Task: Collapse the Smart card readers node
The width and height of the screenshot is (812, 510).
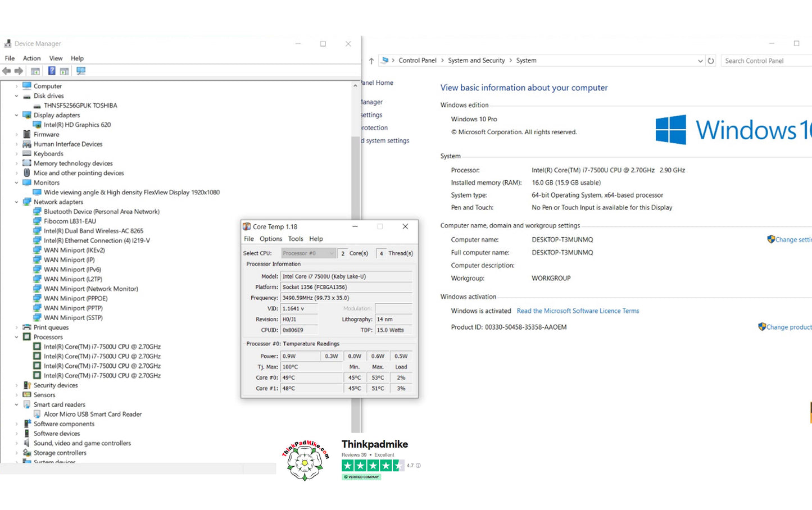Action: coord(16,404)
